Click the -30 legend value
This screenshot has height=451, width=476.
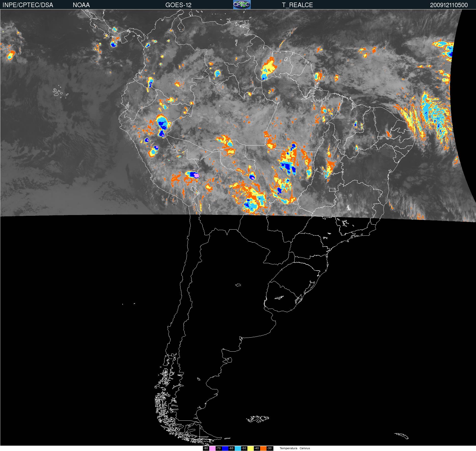[269, 448]
